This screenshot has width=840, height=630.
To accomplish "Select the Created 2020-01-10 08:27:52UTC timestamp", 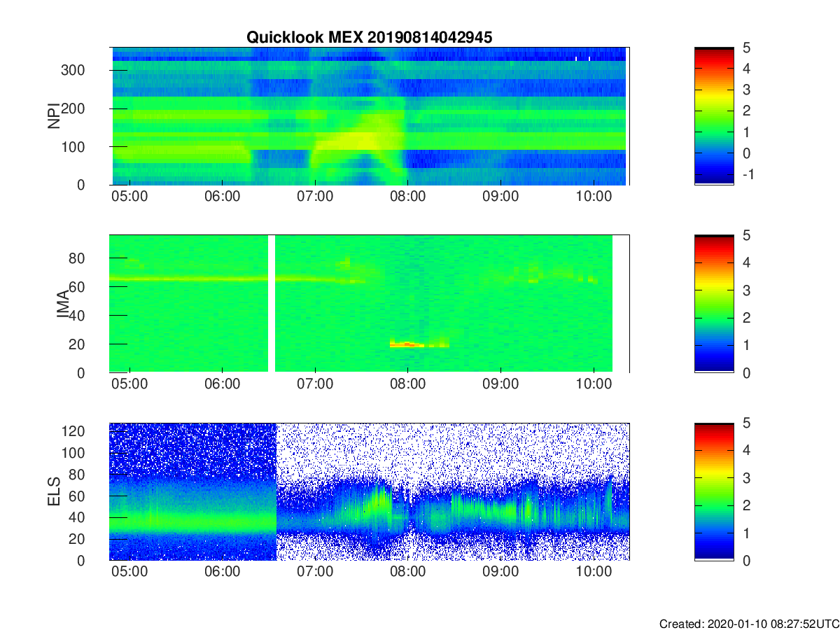I will pyautogui.click(x=748, y=624).
